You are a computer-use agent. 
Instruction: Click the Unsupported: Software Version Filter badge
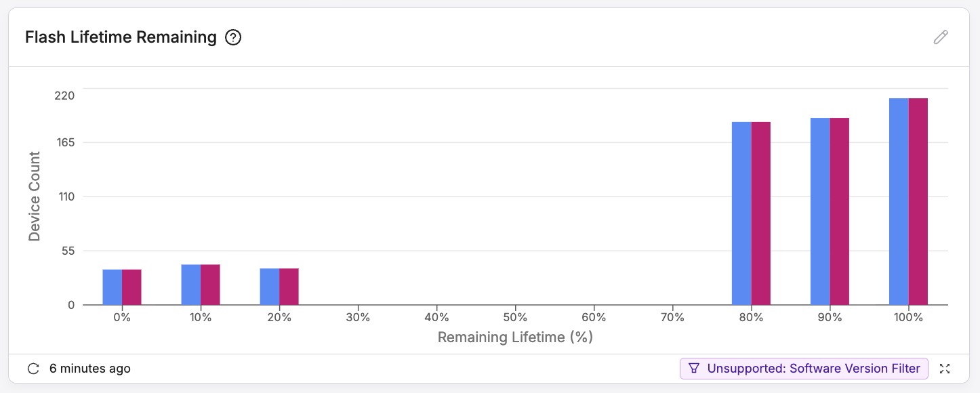click(x=804, y=369)
